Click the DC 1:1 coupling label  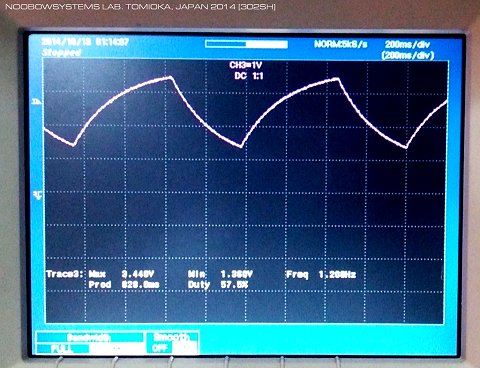249,76
